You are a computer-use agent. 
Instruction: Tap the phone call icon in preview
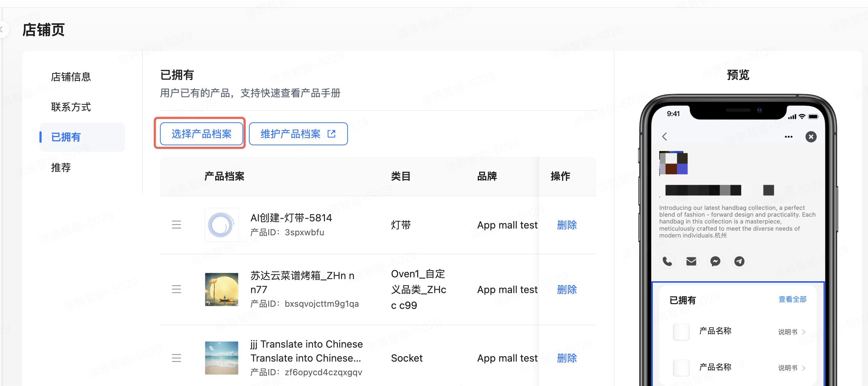[x=667, y=261]
